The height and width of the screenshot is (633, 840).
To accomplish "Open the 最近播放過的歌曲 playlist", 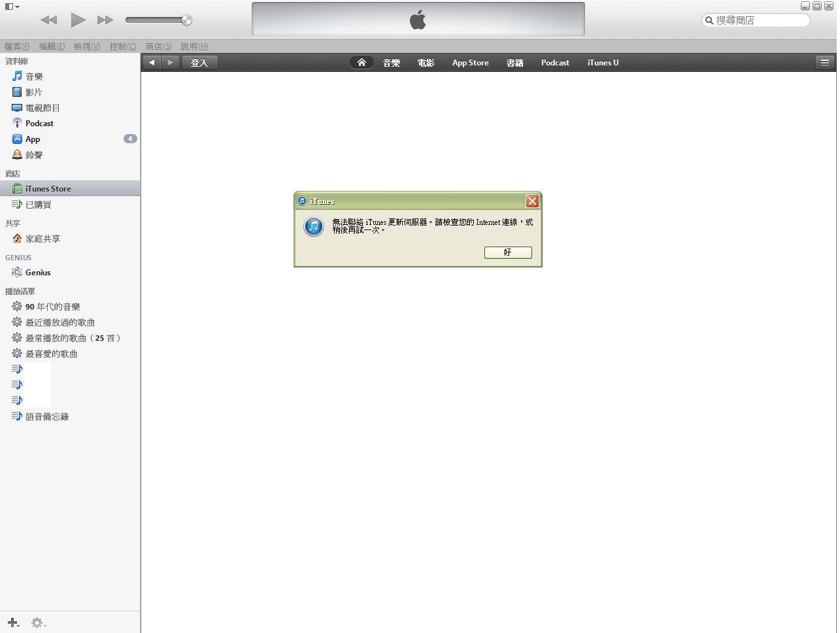I will click(70, 322).
